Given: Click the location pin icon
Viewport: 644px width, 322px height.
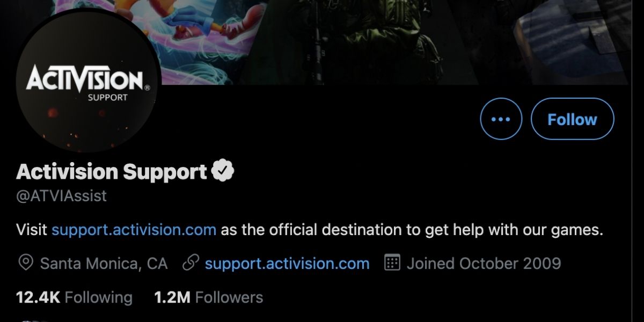Looking at the screenshot, I should tap(25, 264).
